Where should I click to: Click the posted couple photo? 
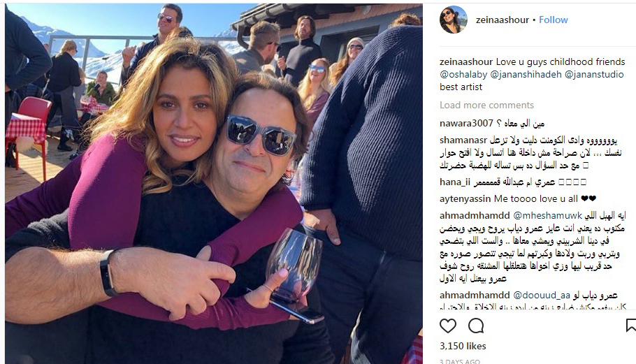214,184
